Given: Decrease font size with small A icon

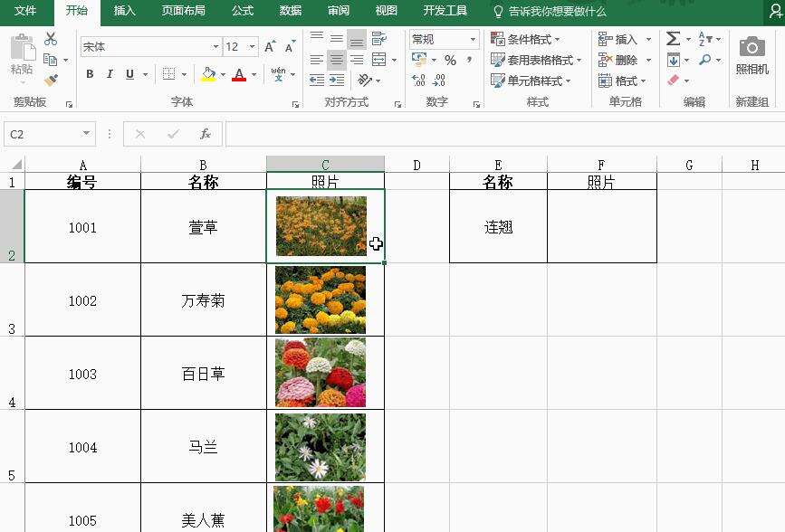Looking at the screenshot, I should 290,47.
